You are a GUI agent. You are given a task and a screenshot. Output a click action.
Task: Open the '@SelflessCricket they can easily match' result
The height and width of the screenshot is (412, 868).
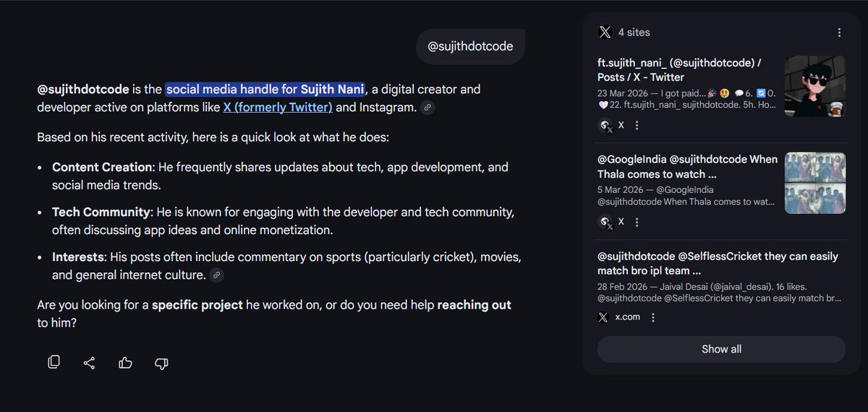718,263
